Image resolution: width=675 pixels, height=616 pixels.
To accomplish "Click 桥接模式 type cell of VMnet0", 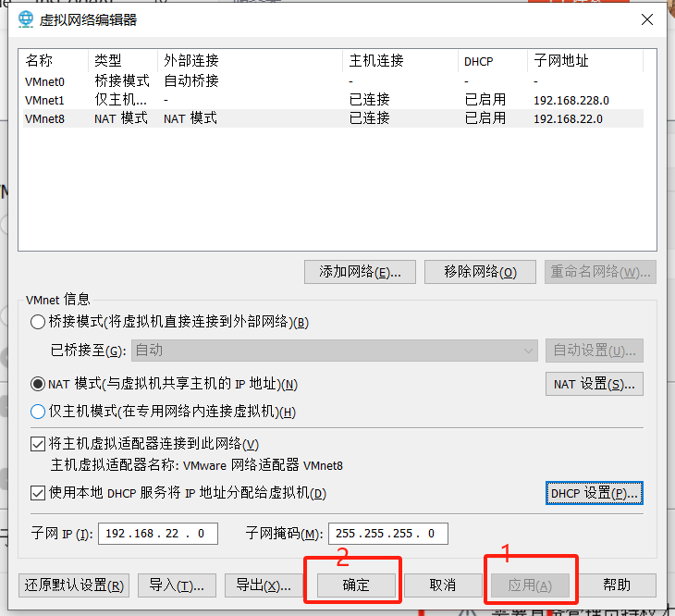I will (122, 80).
